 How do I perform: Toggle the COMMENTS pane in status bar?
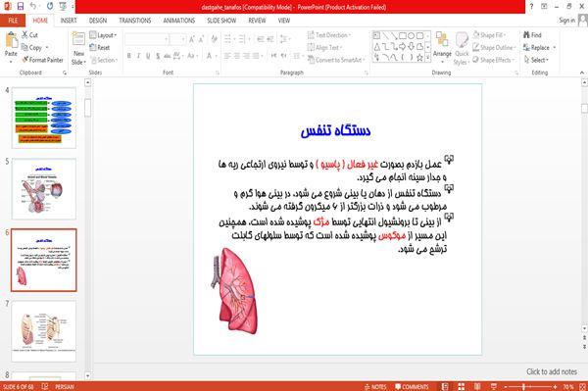point(412,386)
